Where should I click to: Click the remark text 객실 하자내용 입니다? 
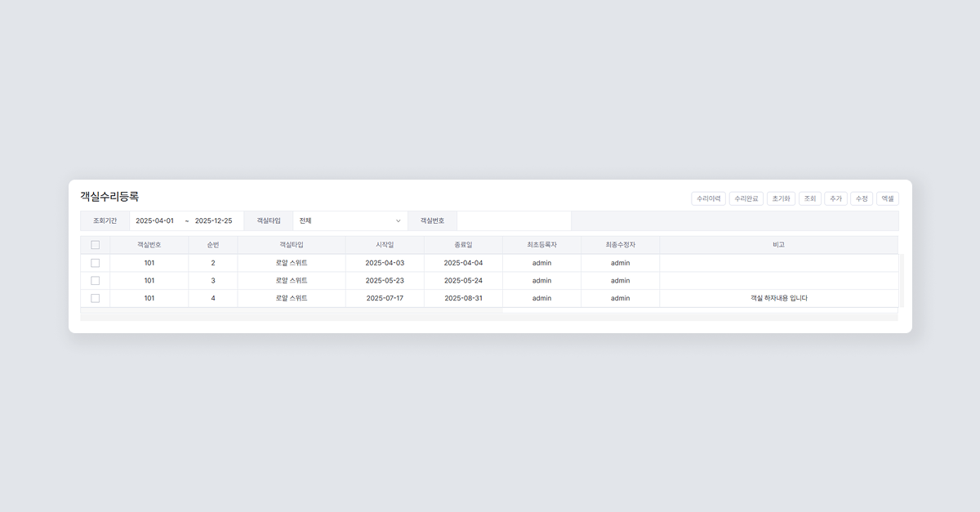pyautogui.click(x=778, y=298)
